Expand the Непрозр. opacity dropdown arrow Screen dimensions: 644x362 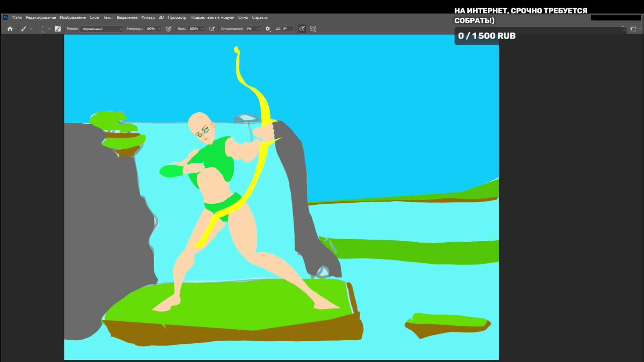click(x=159, y=29)
